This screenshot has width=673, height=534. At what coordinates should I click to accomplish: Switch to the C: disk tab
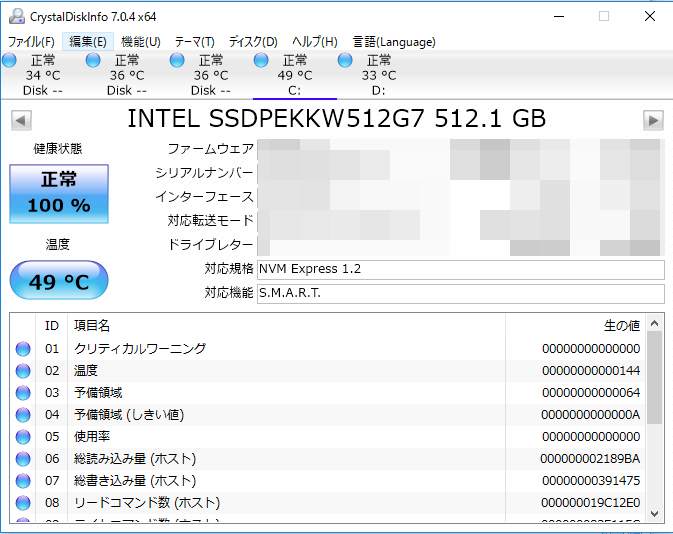(x=294, y=76)
